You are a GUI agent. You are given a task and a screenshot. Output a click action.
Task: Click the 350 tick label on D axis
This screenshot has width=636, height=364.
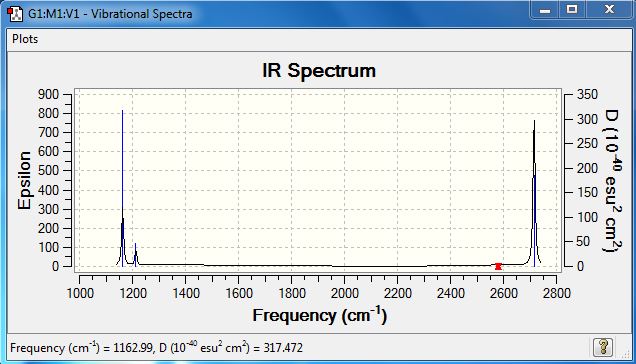pos(587,94)
